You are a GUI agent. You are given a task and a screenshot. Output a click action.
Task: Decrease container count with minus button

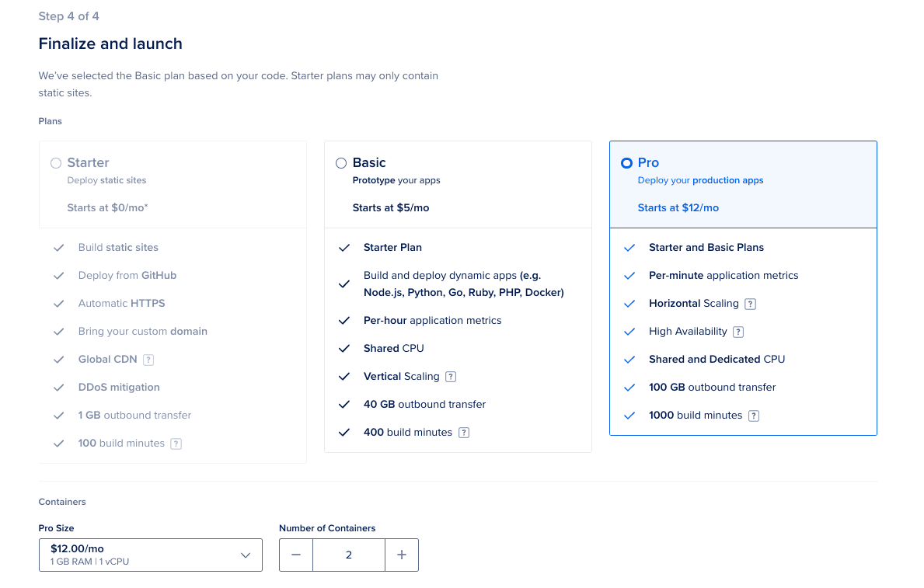(x=296, y=555)
